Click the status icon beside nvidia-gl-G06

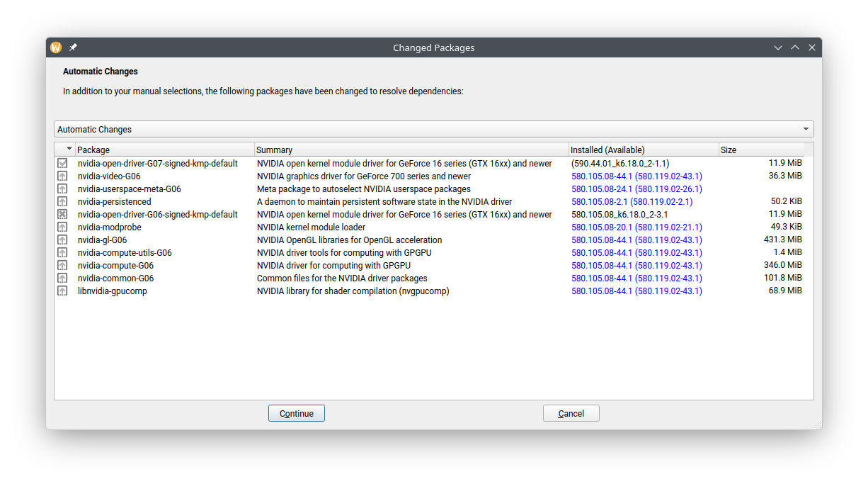pos(62,240)
